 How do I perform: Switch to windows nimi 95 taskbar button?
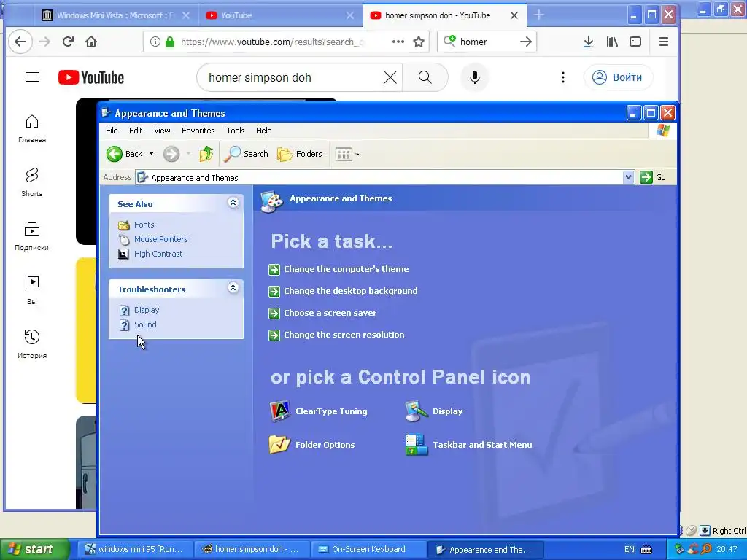[135, 550]
